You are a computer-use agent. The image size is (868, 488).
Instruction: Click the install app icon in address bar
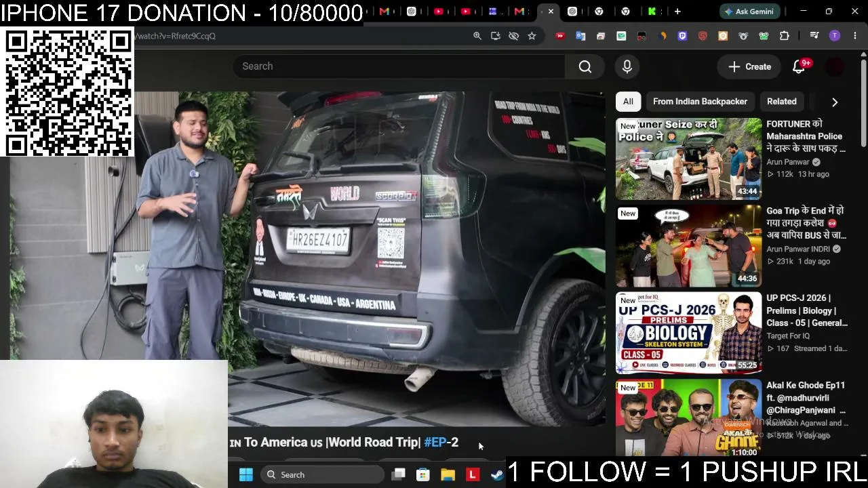click(496, 36)
